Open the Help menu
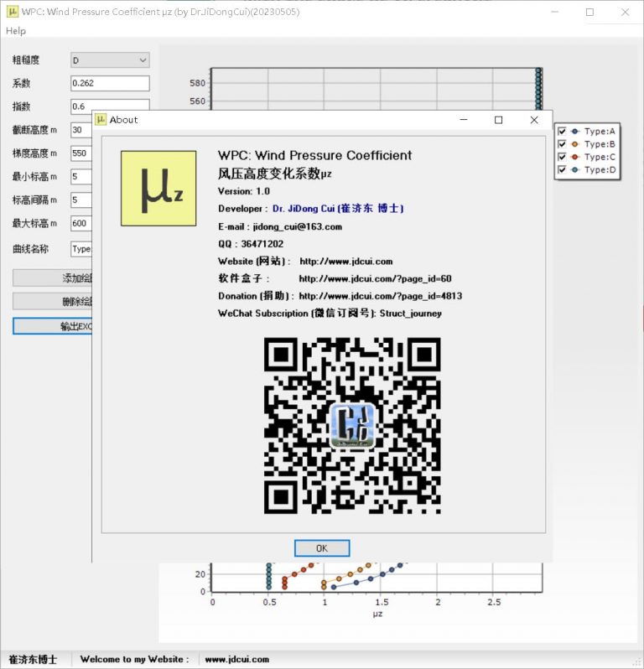 (x=16, y=31)
